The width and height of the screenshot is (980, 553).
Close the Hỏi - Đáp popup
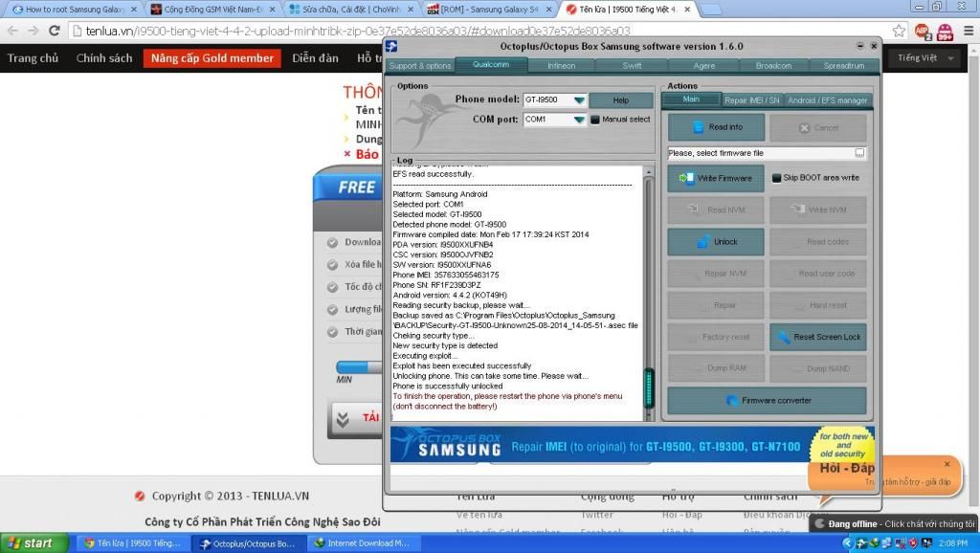coord(947,464)
